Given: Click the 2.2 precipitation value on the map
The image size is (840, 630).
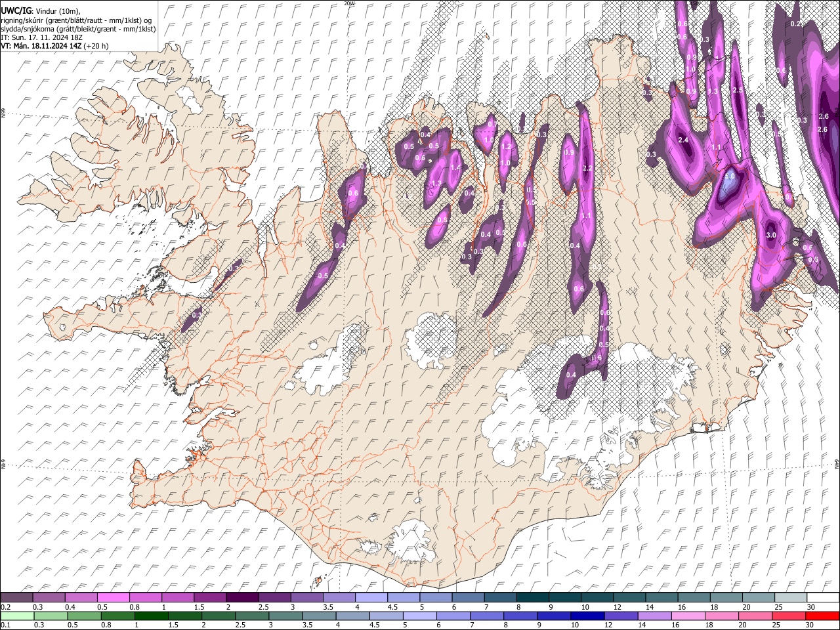Looking at the screenshot, I should 587,169.
